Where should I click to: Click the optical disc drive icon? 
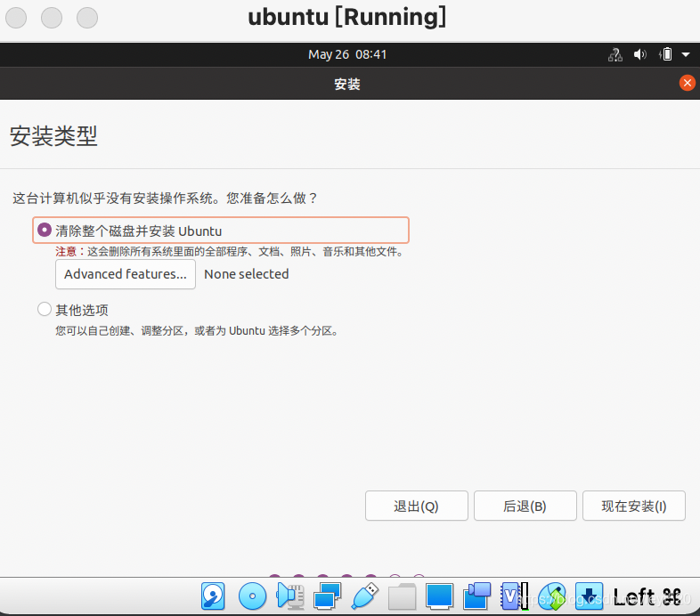[x=252, y=596]
